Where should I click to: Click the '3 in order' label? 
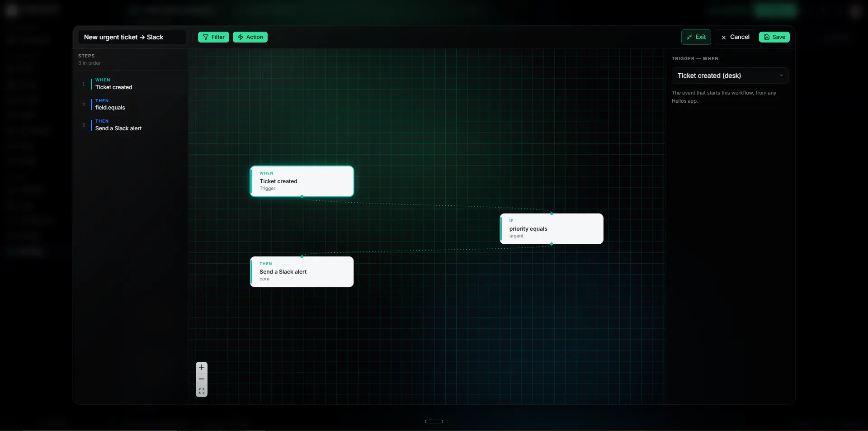click(90, 63)
